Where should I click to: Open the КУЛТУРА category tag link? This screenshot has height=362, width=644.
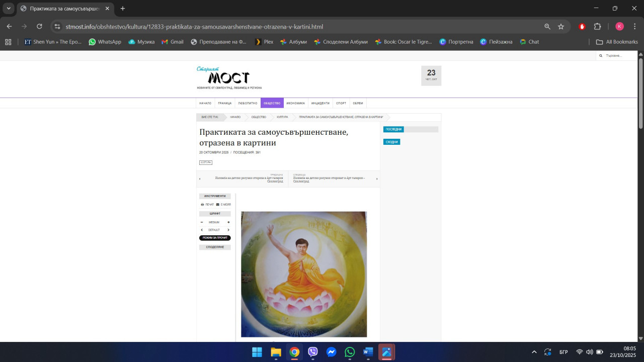click(x=206, y=162)
